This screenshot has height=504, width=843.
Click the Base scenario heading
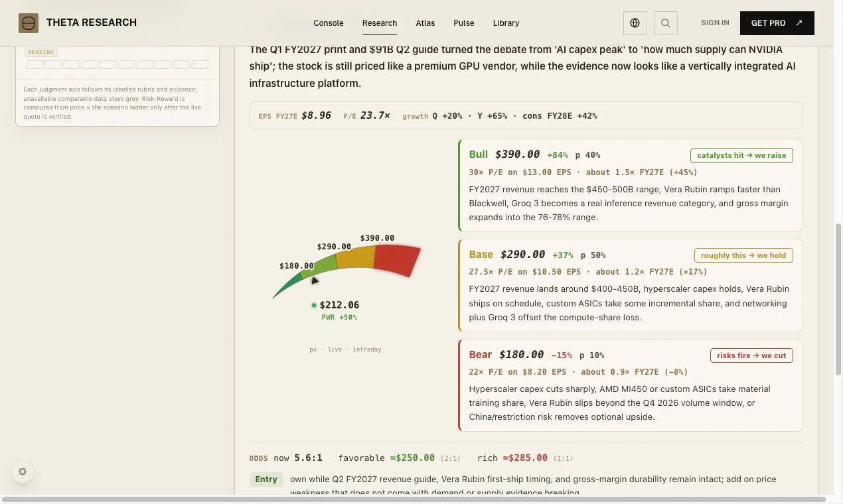coord(481,255)
